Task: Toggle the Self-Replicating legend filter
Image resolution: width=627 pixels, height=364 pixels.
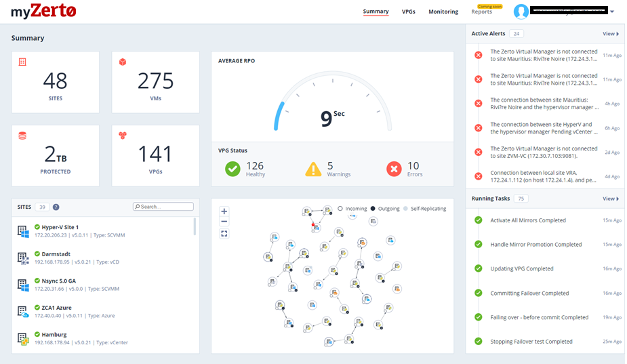Action: pos(424,208)
